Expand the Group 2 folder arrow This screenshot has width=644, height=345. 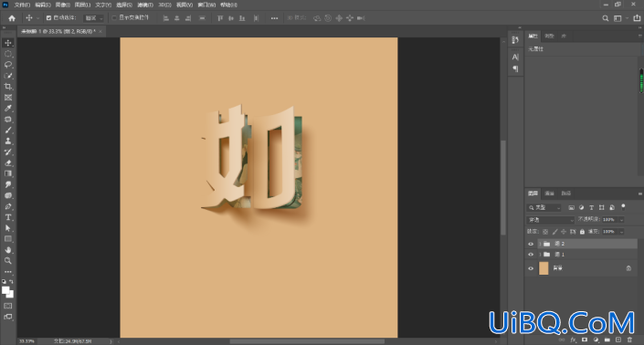(540, 244)
